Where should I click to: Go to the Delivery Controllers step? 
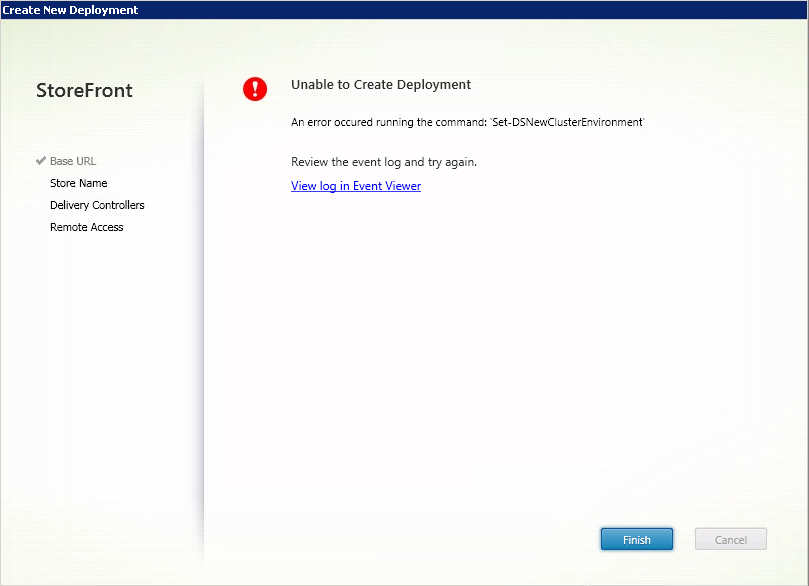point(97,205)
